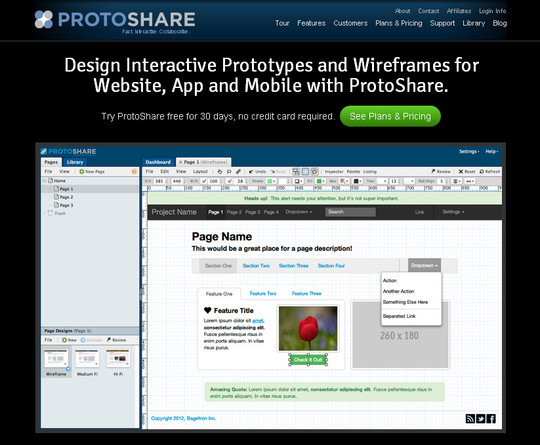Toggle the height lock checkbox before 28
This screenshot has width=540, height=445.
pos(230,181)
